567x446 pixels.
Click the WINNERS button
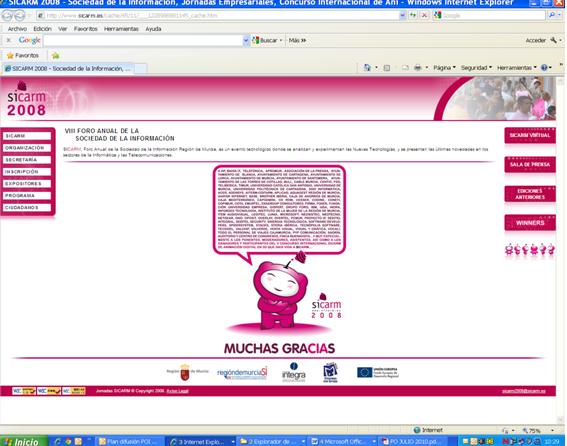[x=530, y=223]
